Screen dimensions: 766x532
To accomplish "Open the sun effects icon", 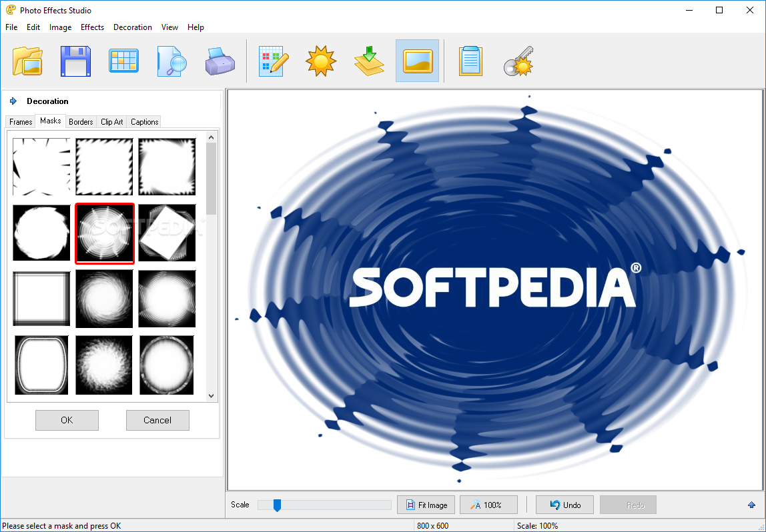I will click(321, 61).
